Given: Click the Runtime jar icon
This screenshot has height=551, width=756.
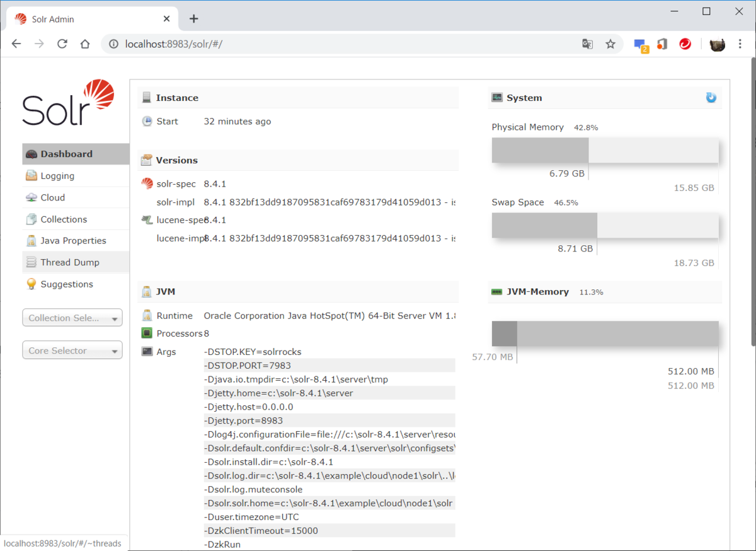Looking at the screenshot, I should [147, 316].
